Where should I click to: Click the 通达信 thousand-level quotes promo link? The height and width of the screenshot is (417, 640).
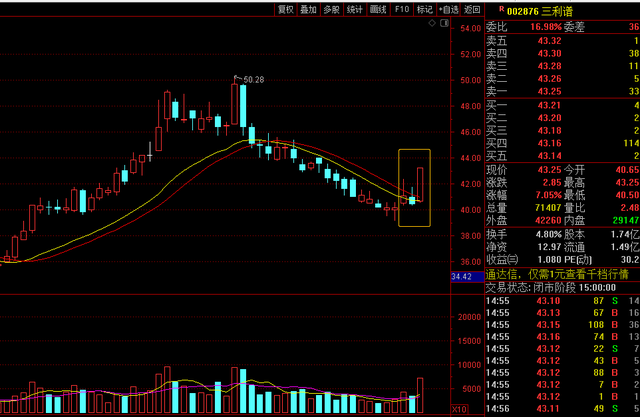tap(557, 274)
